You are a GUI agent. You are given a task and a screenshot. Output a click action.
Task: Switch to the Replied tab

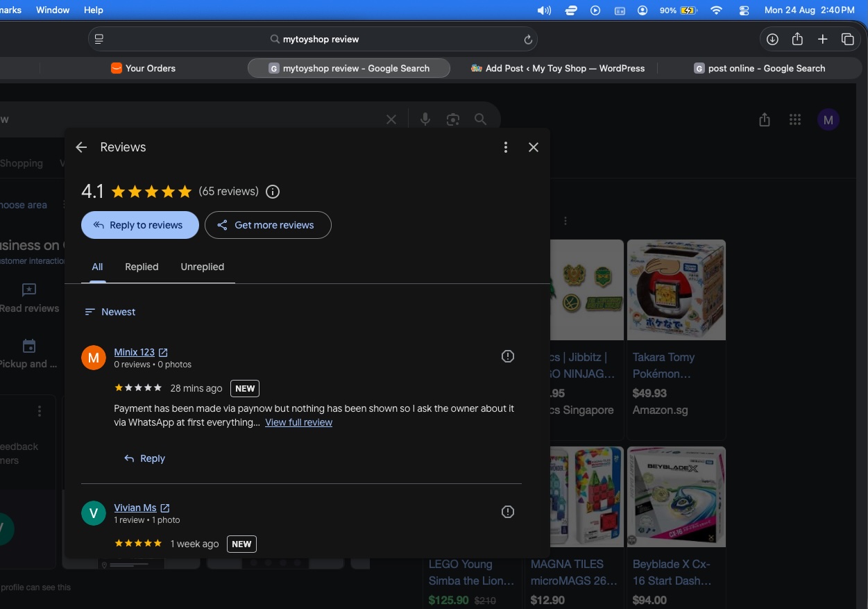click(142, 267)
